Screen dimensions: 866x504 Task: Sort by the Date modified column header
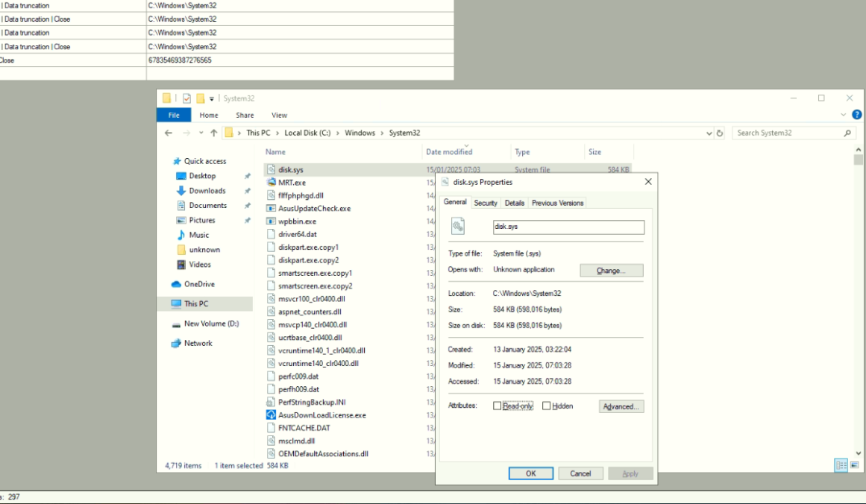[x=449, y=152]
